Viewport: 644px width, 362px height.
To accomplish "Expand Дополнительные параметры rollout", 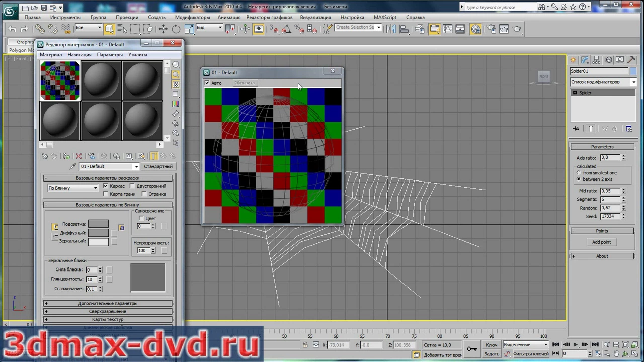I will coord(108,304).
